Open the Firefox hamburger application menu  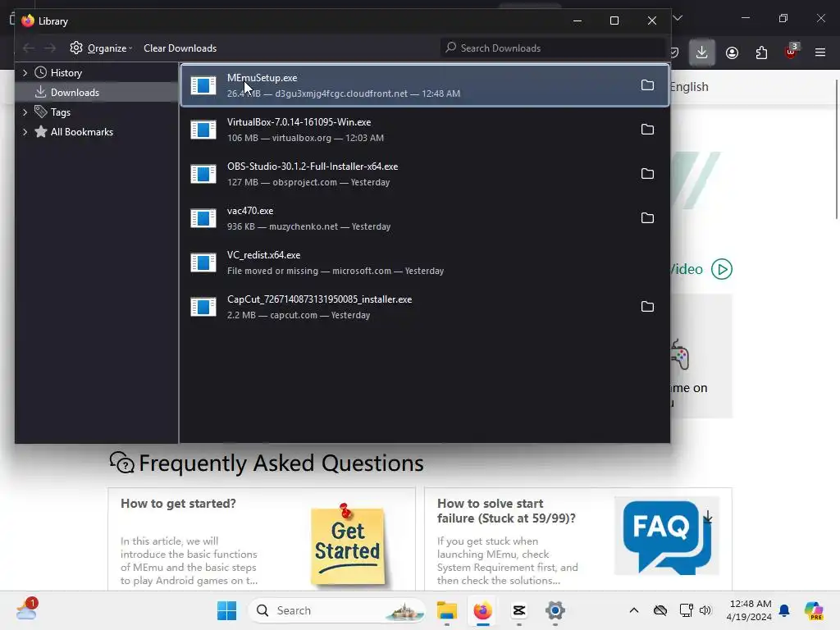820,52
